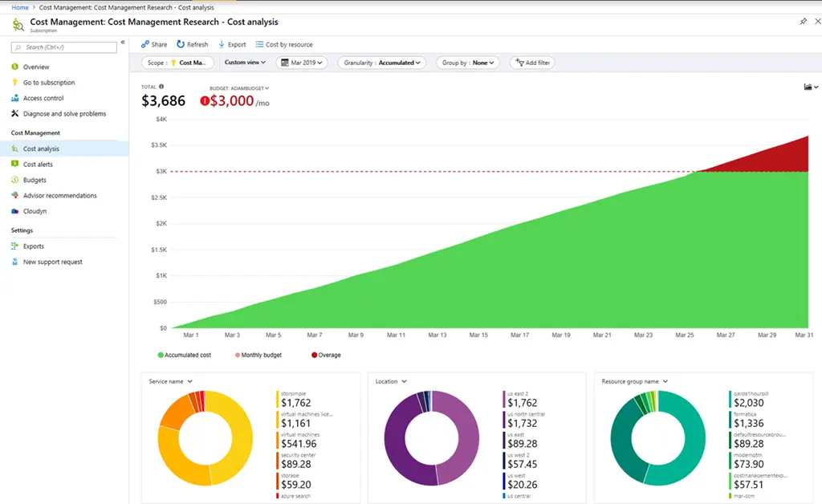Click the Overview icon in sidebar
822x504 pixels.
point(14,67)
